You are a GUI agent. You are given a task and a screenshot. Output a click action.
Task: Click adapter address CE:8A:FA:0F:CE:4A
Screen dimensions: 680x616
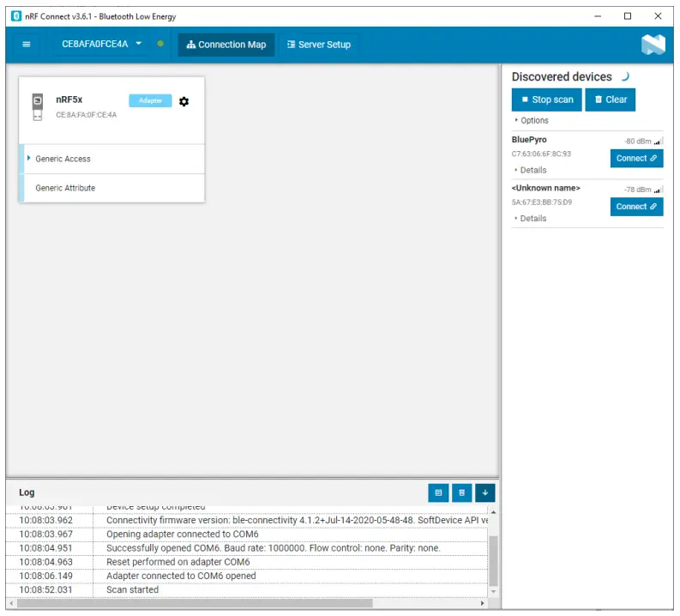coord(87,115)
